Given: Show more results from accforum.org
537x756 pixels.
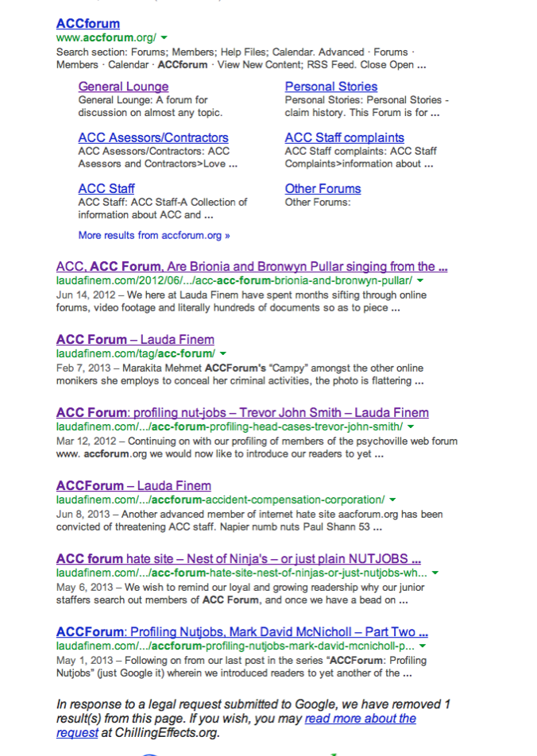Looking at the screenshot, I should pos(154,235).
